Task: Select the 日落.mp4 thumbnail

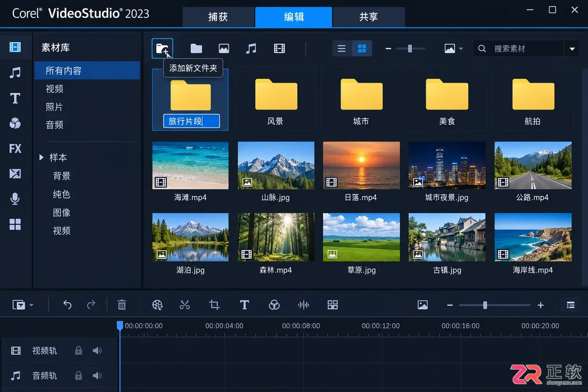Action: (361, 165)
